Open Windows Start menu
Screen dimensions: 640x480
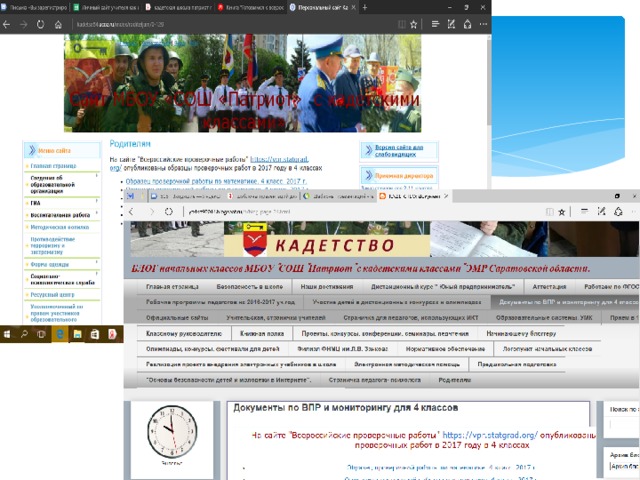coord(7,334)
